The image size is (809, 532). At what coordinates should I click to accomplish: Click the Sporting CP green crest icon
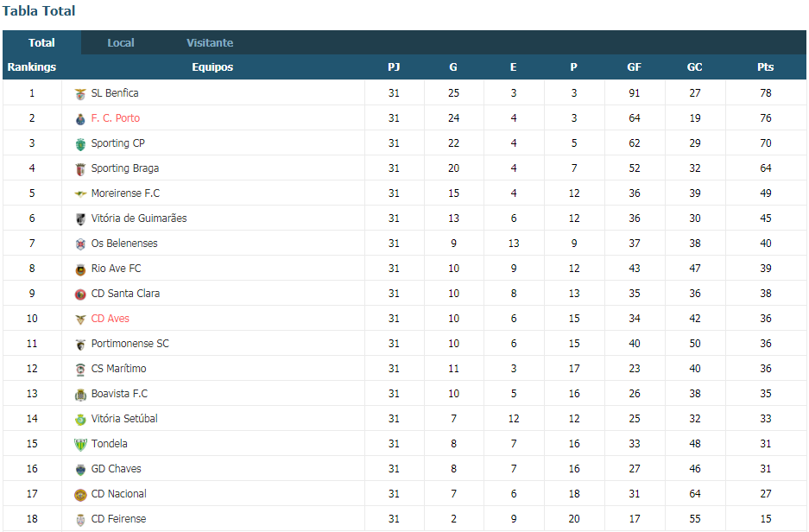click(80, 144)
